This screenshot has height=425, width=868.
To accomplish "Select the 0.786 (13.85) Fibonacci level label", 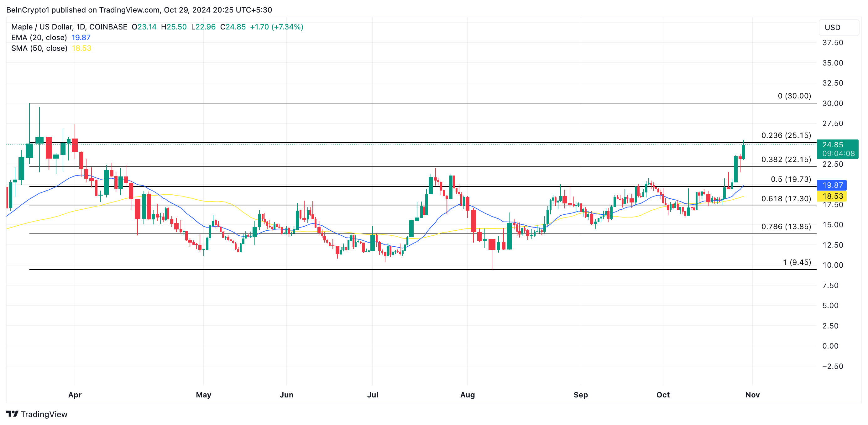I will (x=786, y=227).
